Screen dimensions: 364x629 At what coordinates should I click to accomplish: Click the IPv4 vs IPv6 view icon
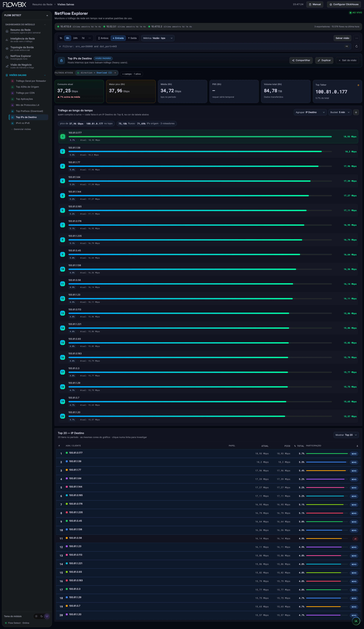tap(13, 123)
